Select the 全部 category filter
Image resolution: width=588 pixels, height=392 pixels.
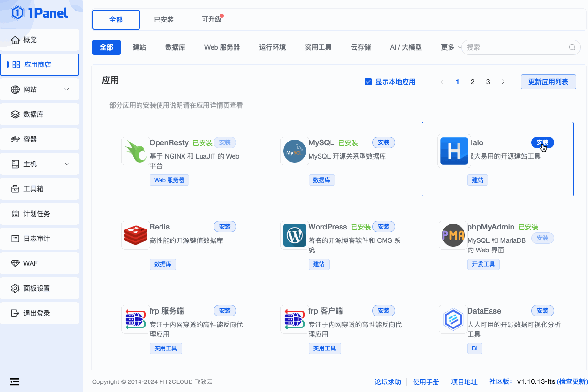(x=107, y=47)
